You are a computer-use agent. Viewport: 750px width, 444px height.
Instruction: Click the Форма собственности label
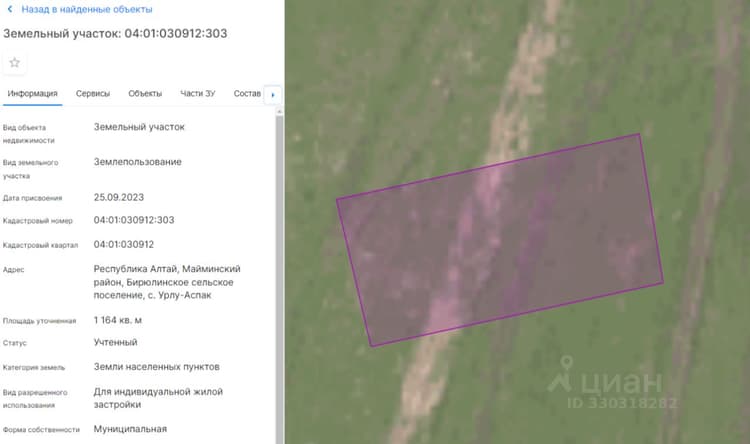[x=41, y=430]
